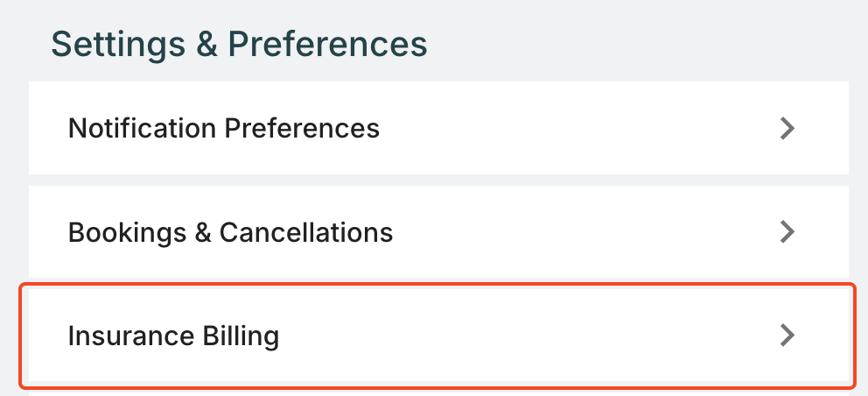This screenshot has width=868, height=396.
Task: Go to booking cancellation settings page
Action: (x=437, y=232)
